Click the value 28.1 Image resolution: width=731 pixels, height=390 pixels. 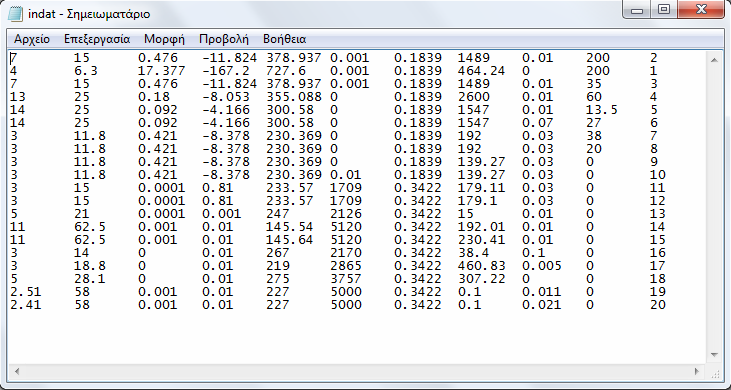coord(90,279)
